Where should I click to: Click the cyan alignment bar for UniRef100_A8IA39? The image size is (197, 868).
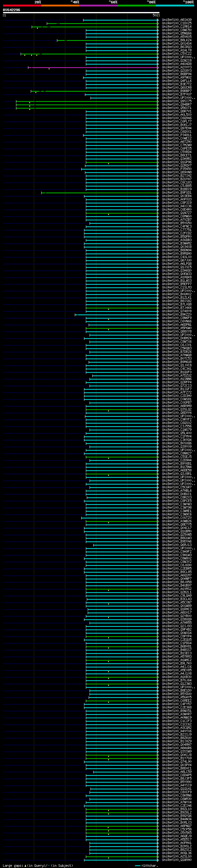coord(121,20)
